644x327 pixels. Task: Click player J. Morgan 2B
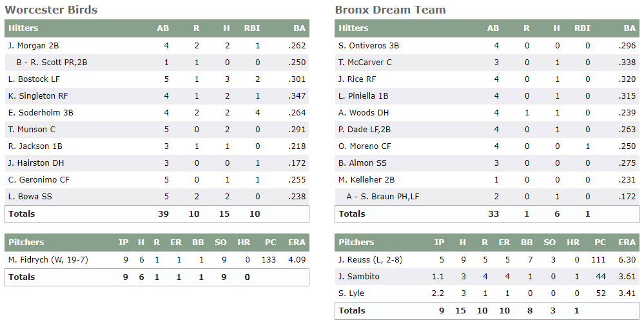tap(34, 46)
